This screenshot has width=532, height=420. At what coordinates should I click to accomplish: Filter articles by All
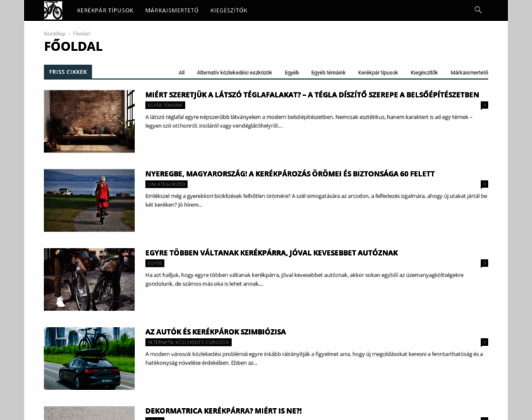[x=181, y=73]
